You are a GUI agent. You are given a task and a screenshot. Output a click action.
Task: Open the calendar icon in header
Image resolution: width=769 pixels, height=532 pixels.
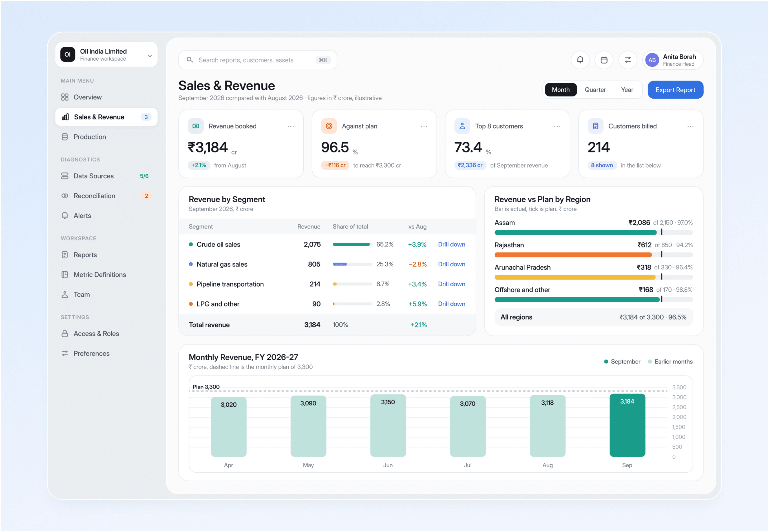[604, 60]
